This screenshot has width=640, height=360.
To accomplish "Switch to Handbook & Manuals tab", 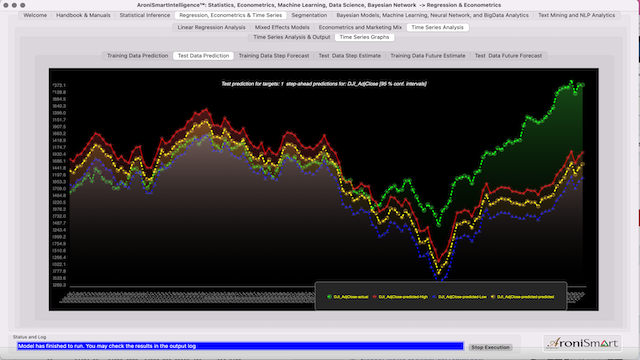I will pyautogui.click(x=83, y=15).
